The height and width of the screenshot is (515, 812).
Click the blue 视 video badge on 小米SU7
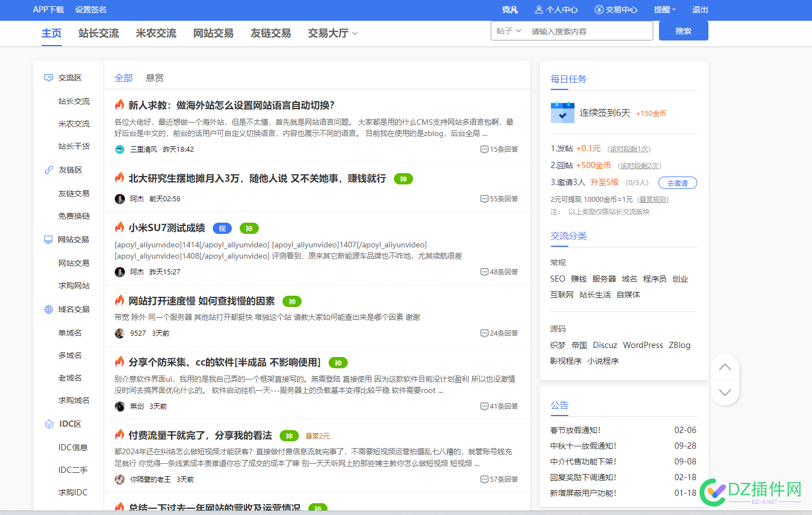[x=222, y=228]
